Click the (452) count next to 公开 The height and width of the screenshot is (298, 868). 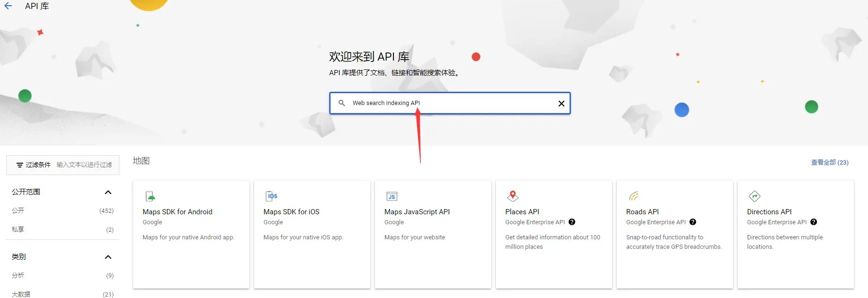coord(107,211)
